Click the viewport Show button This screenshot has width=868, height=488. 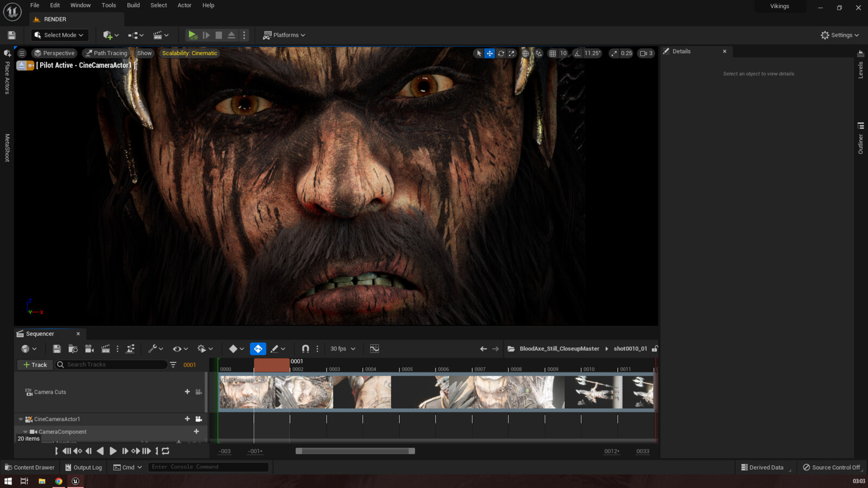(144, 53)
